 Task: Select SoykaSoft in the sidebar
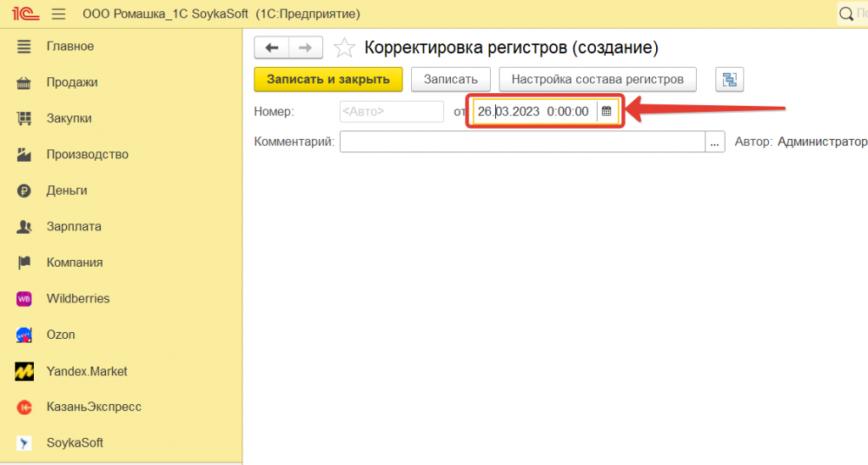click(x=75, y=443)
